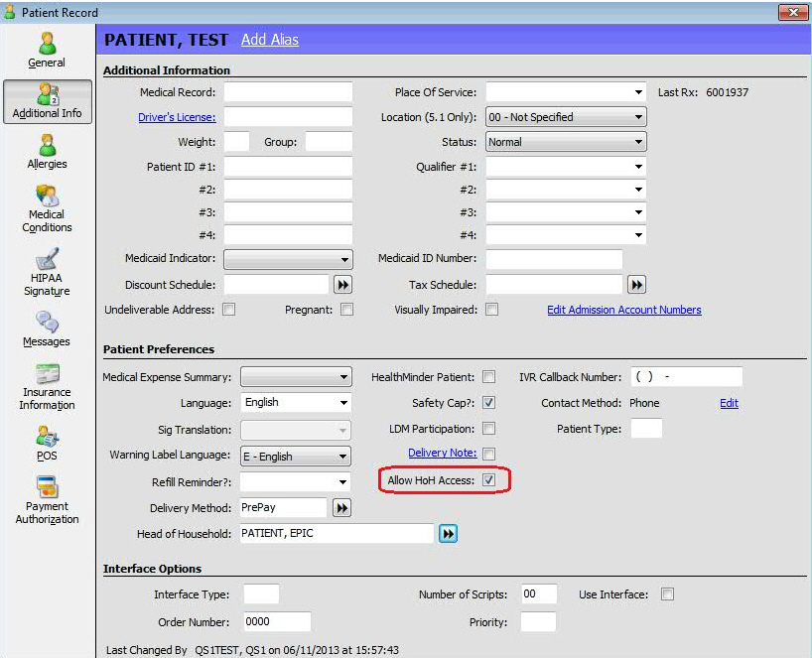Viewport: 812px width, 658px height.
Task: Click the Head of Household lookup arrow button
Action: click(449, 534)
